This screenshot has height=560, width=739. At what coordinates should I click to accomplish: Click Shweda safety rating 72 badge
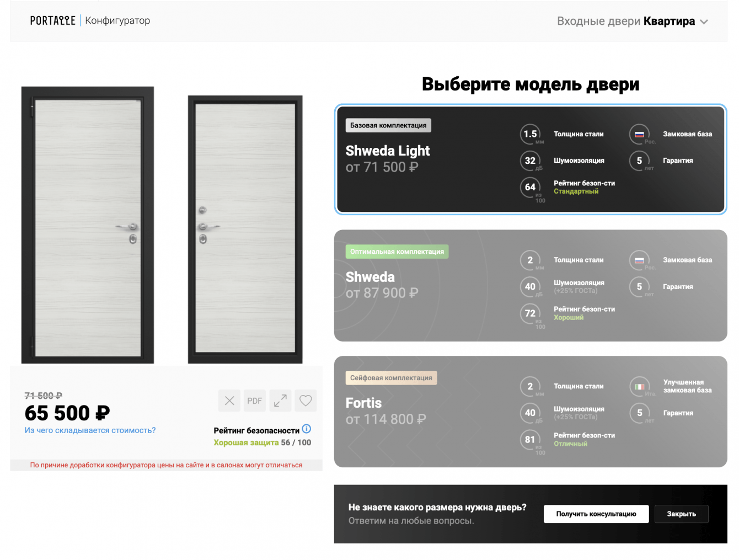pos(530,313)
